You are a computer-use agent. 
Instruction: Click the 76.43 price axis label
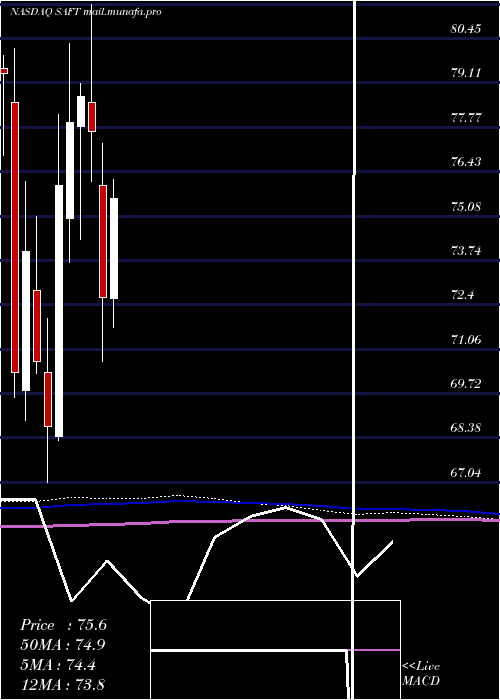(466, 162)
